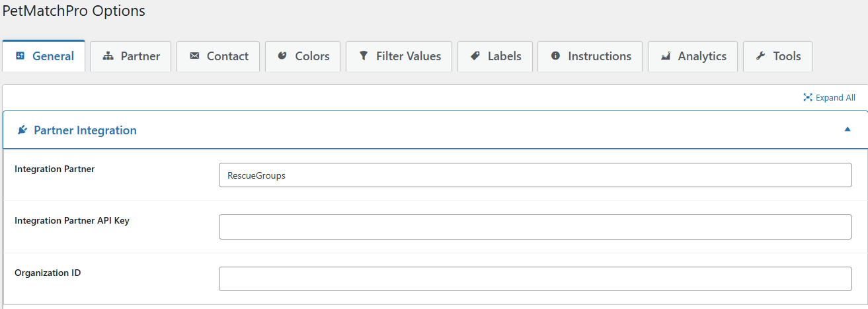
Task: Click the Partner sitemap icon
Action: 108,56
